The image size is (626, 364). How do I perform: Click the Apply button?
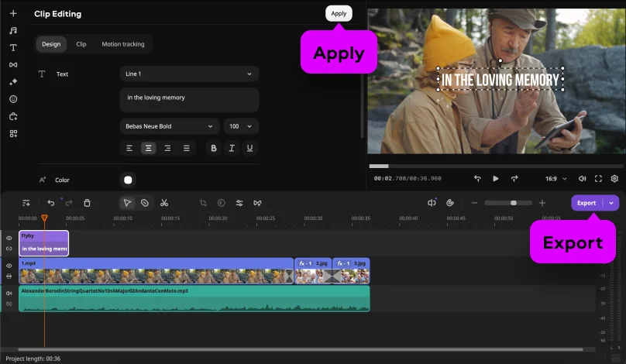point(339,13)
